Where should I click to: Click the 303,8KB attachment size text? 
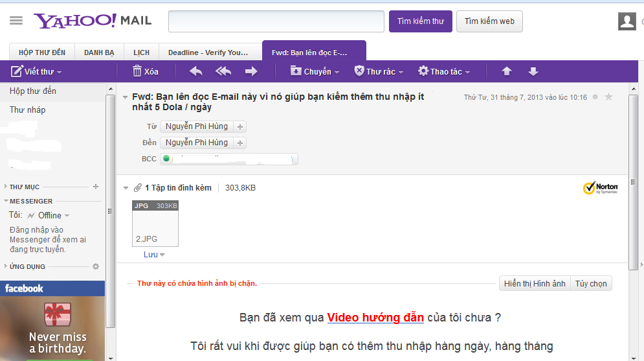coord(240,188)
